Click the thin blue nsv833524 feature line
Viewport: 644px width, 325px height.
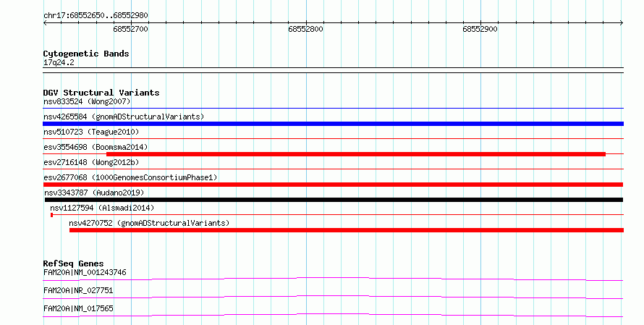[333, 109]
